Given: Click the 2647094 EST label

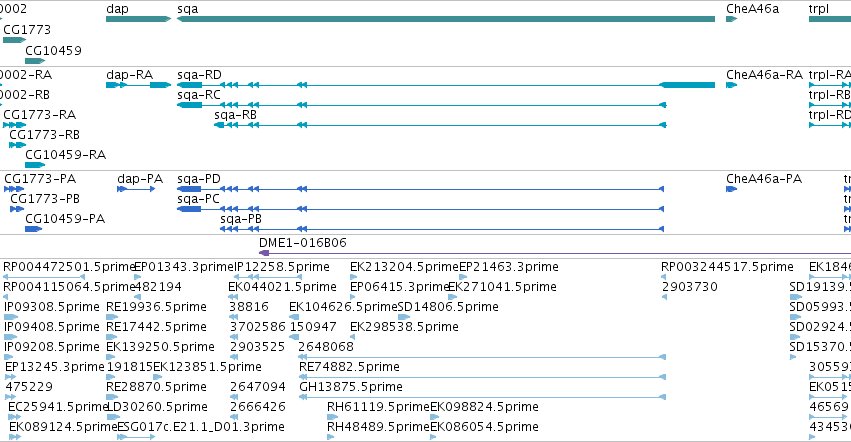Looking at the screenshot, I should (258, 387).
